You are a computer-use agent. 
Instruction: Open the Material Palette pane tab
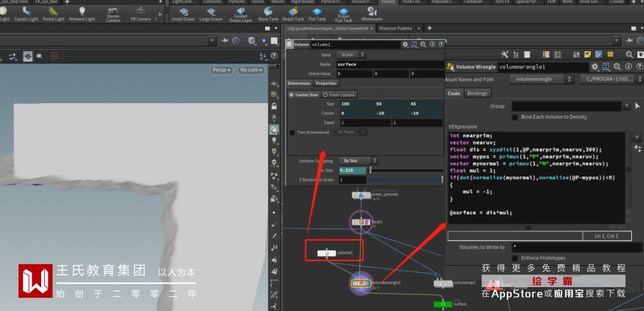[x=395, y=29]
